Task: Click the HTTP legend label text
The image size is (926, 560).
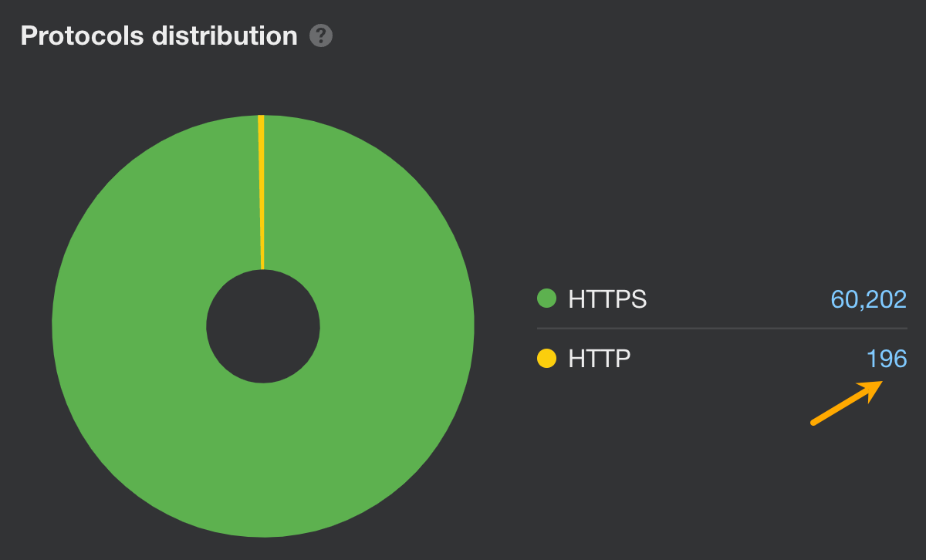Action: (598, 358)
